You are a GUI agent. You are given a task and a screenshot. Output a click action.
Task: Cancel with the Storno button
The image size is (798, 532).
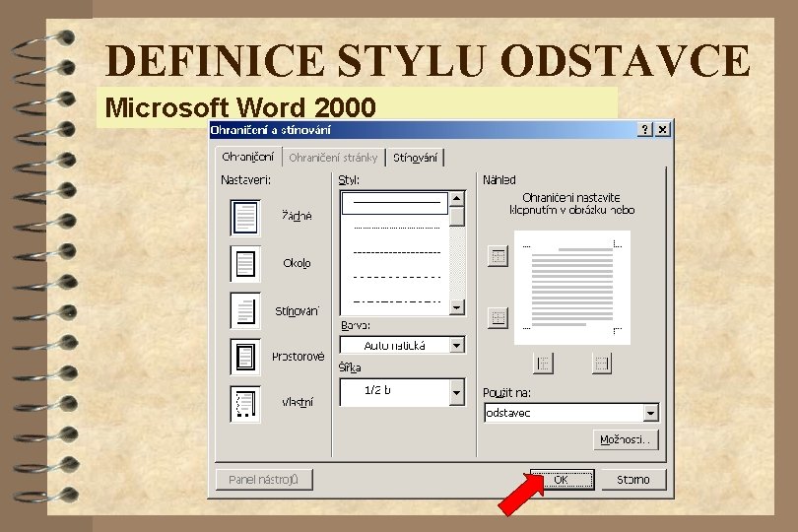click(633, 480)
